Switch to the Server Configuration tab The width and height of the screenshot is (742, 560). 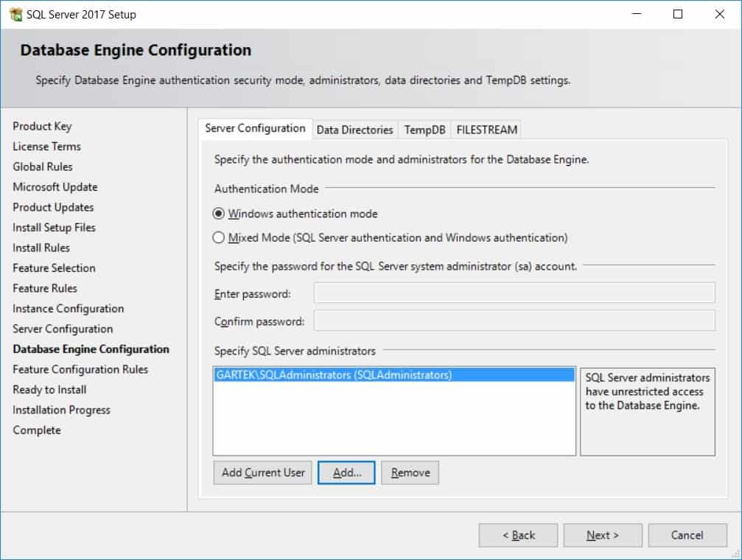click(255, 129)
